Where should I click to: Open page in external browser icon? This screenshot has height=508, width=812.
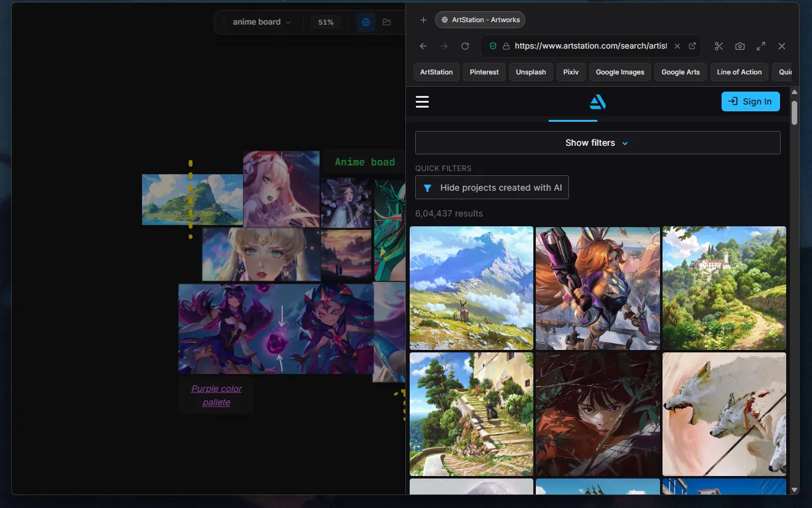pyautogui.click(x=692, y=46)
